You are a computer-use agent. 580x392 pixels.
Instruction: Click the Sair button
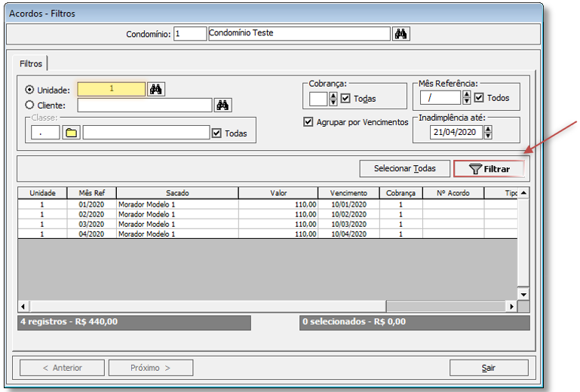[488, 368]
